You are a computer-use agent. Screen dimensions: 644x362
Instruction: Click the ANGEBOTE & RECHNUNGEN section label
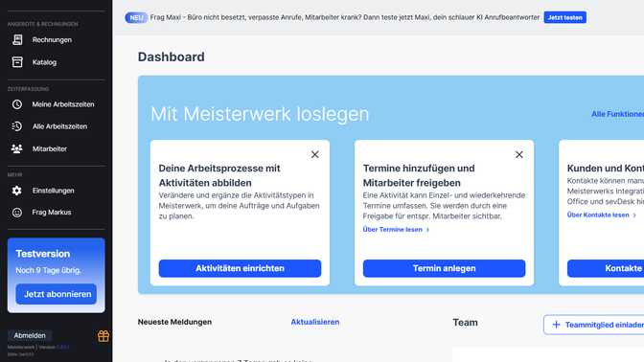click(x=42, y=24)
